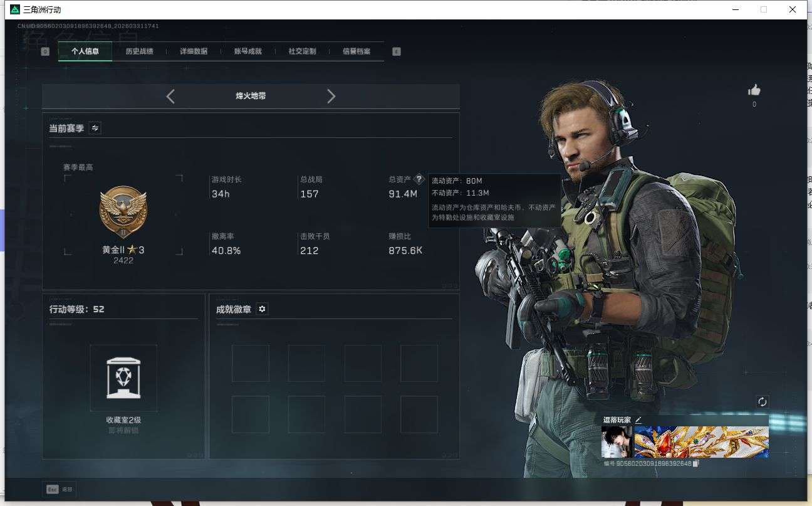The width and height of the screenshot is (812, 506).
Task: Click the 赚损比 value 875.6K
Action: point(405,251)
